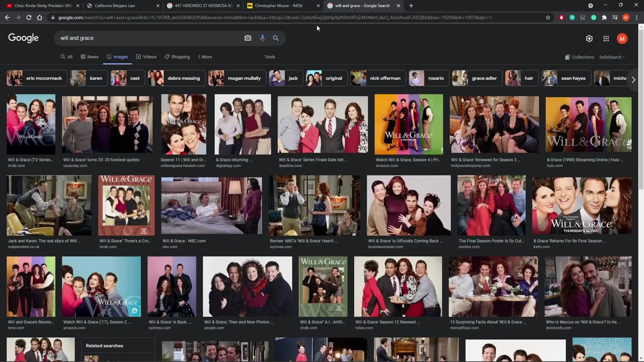This screenshot has width=644, height=362.
Task: Open Google settings gear
Action: (589, 39)
